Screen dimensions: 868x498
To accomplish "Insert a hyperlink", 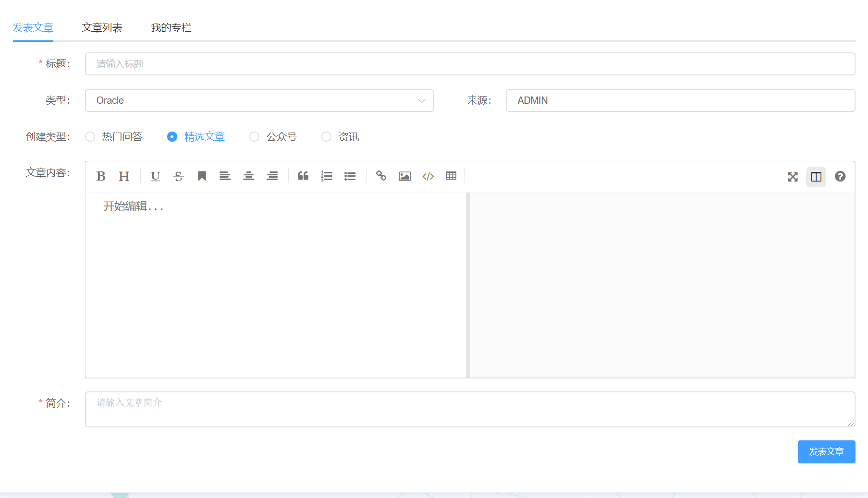I will [x=381, y=176].
